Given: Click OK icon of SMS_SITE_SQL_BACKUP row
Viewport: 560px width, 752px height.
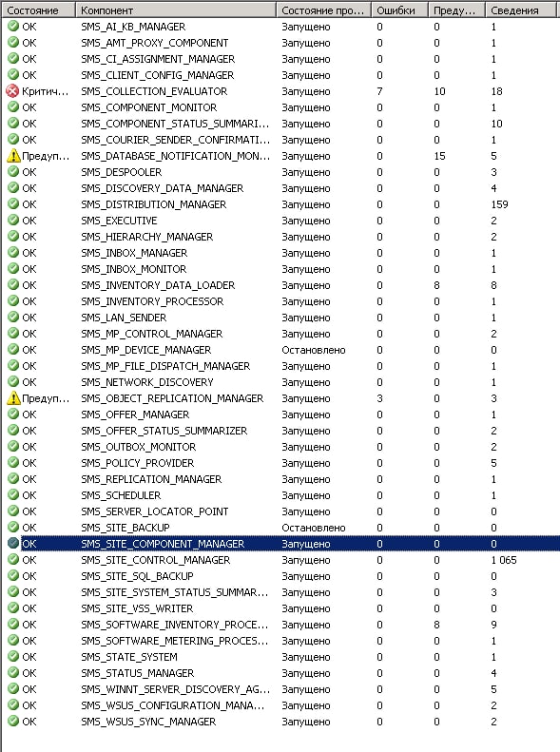Looking at the screenshot, I should click(13, 575).
